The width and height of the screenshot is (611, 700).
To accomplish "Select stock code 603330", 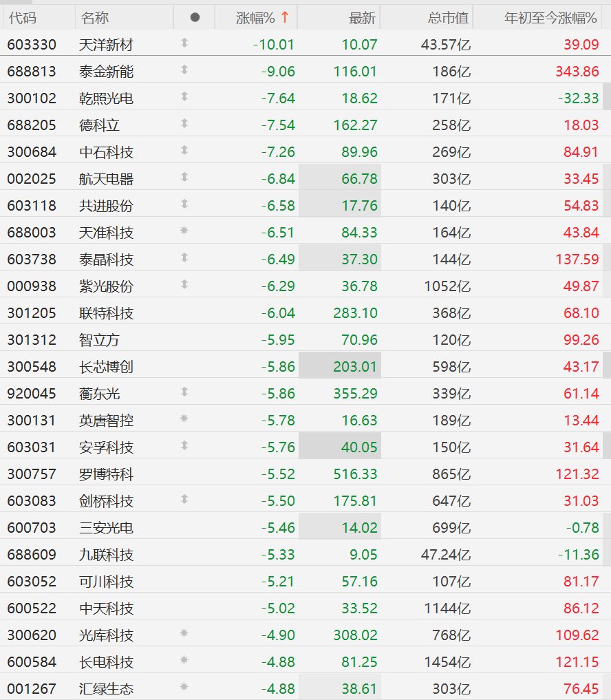I will pyautogui.click(x=32, y=45).
